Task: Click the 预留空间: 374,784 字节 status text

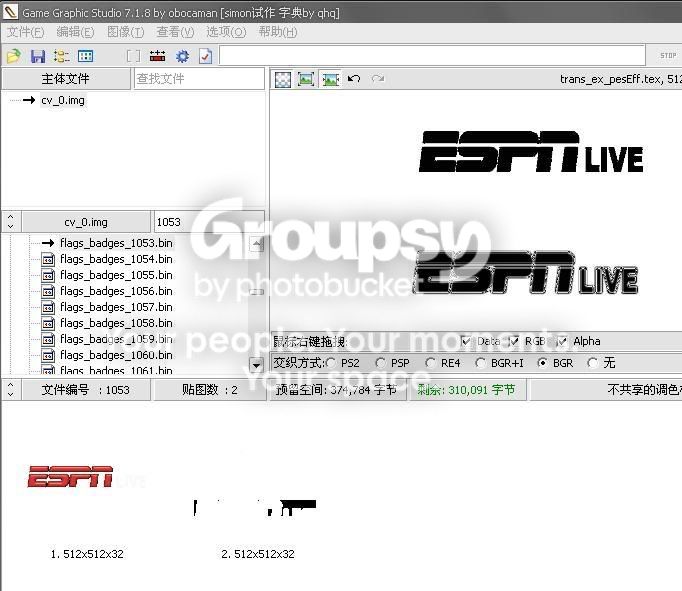Action: point(336,390)
